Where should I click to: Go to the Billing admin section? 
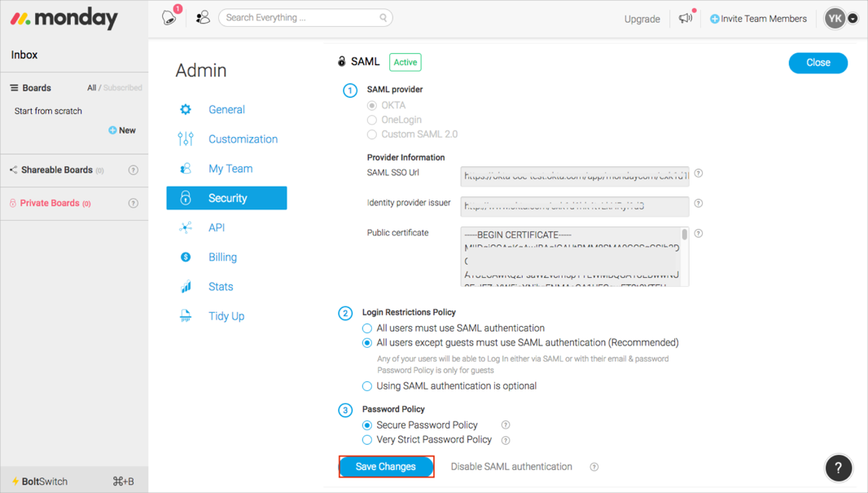coord(222,258)
